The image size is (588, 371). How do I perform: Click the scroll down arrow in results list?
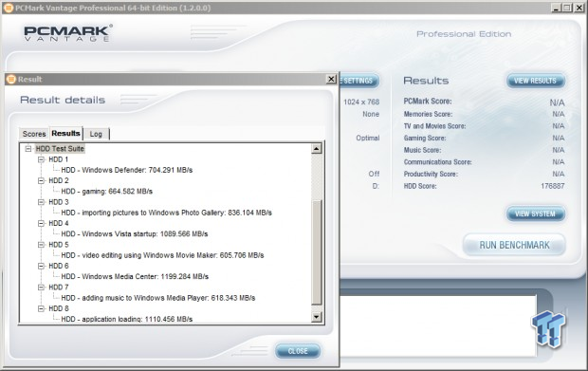pyautogui.click(x=317, y=317)
